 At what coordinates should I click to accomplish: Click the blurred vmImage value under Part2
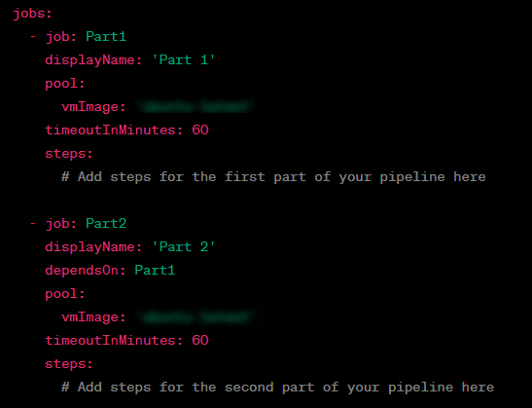tap(198, 317)
